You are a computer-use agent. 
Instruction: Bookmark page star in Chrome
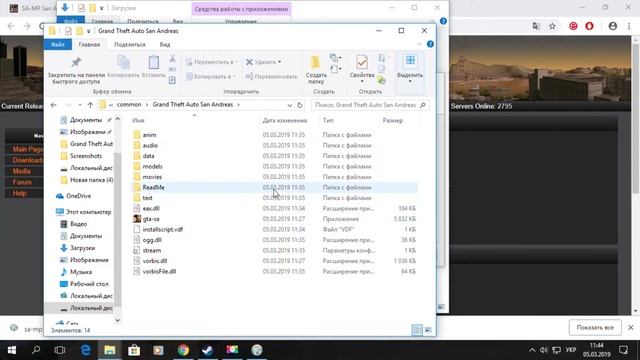552,26
